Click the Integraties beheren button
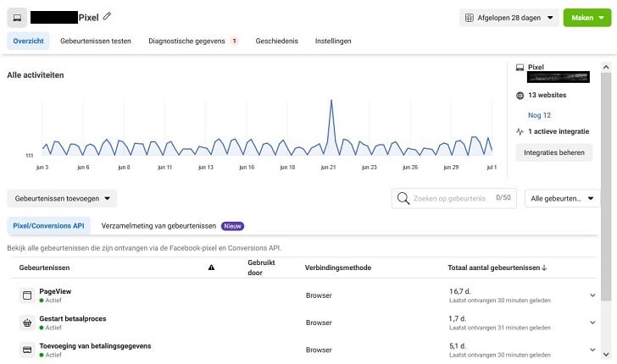This screenshot has width=617, height=364. (x=554, y=152)
